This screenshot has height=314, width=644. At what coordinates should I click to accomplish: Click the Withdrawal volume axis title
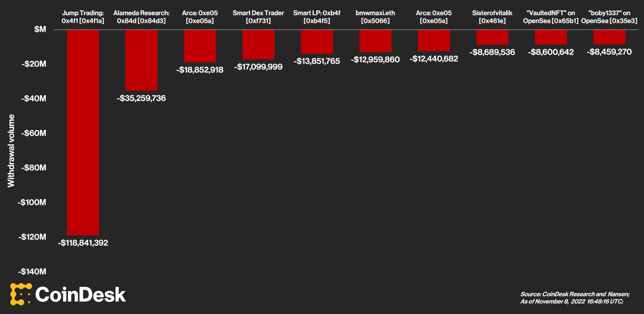[x=11, y=150]
